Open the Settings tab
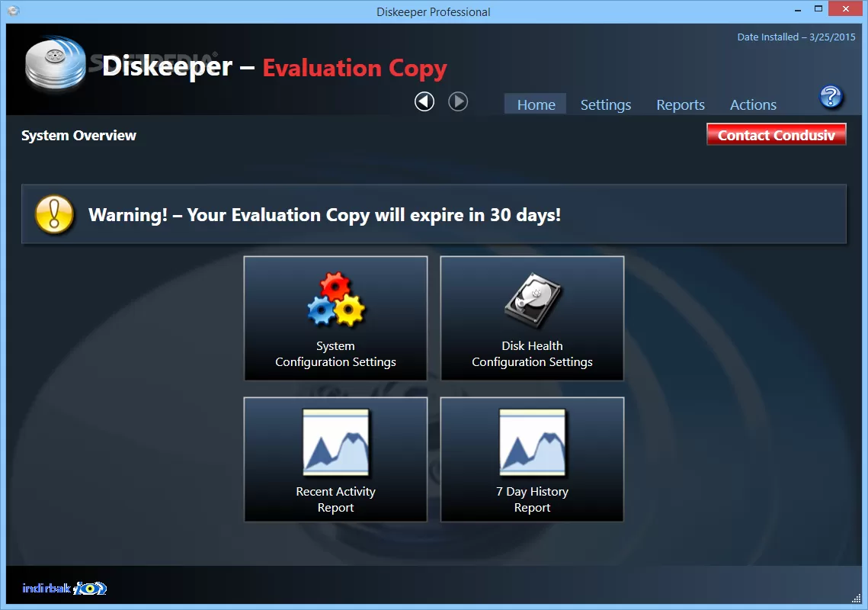Viewport: 868px width, 610px height. (x=606, y=104)
